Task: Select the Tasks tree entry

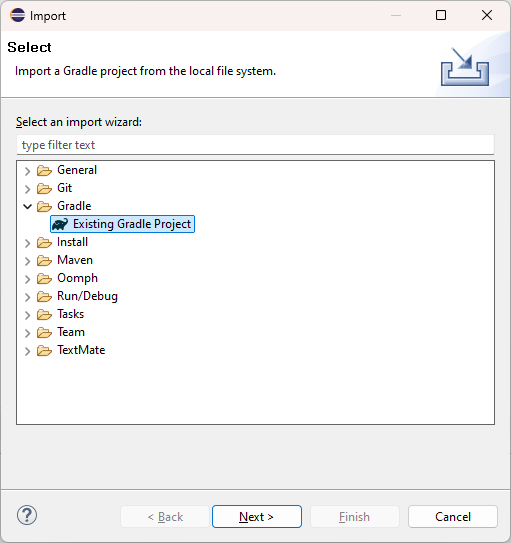Action: pyautogui.click(x=71, y=314)
